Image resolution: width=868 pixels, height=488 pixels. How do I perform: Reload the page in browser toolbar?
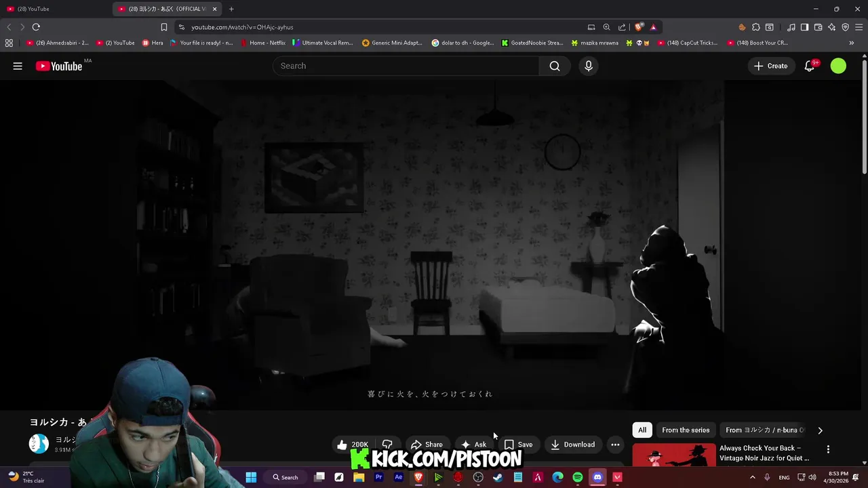36,27
